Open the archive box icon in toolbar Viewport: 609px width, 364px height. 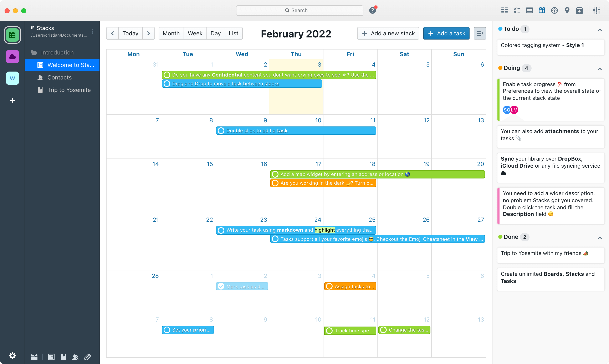click(x=579, y=10)
